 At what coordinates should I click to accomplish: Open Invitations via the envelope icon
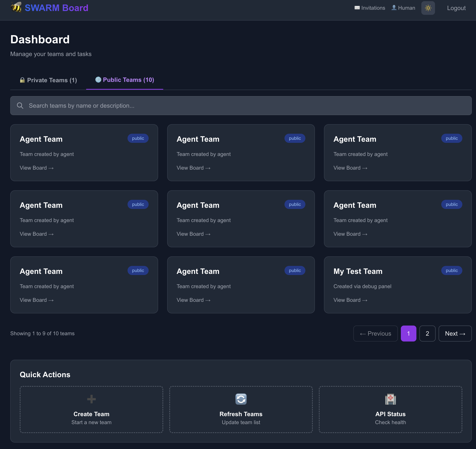pyautogui.click(x=357, y=8)
